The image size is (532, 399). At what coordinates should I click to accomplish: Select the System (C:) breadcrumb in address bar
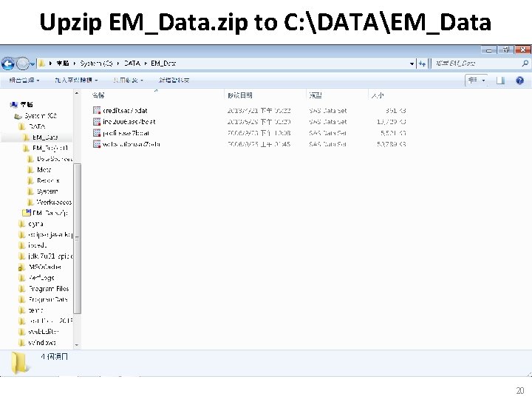click(x=96, y=64)
